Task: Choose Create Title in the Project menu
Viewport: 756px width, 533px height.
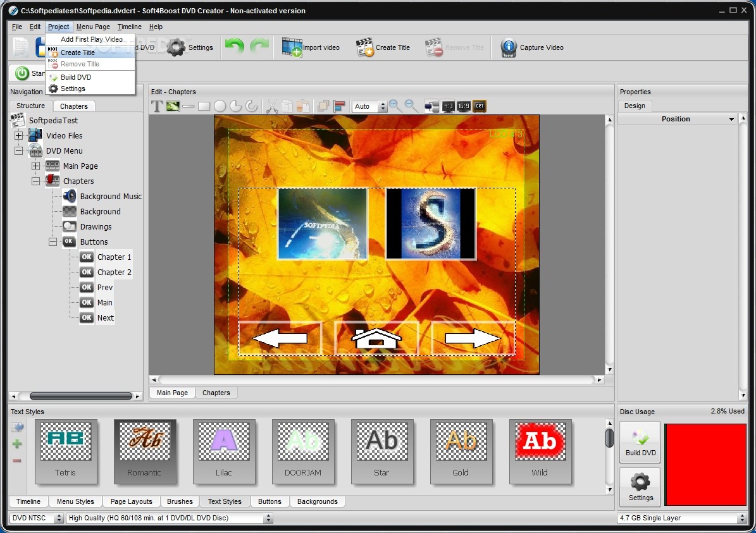Action: click(x=90, y=52)
